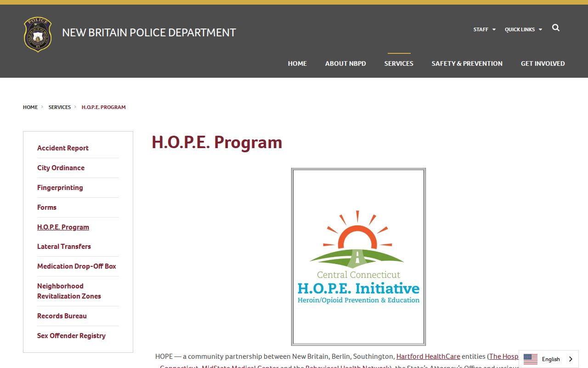Open City Ordinance sidebar link
The image size is (588, 368).
coord(61,168)
